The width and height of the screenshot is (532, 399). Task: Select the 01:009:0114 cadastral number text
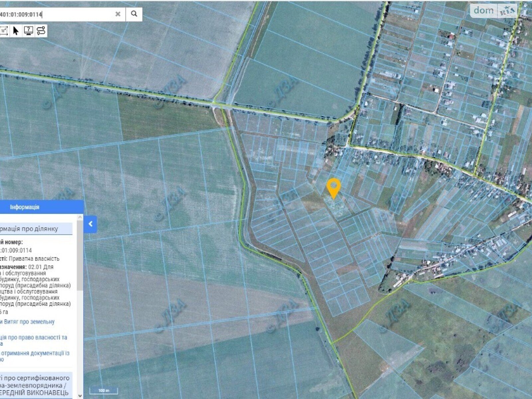tap(17, 250)
